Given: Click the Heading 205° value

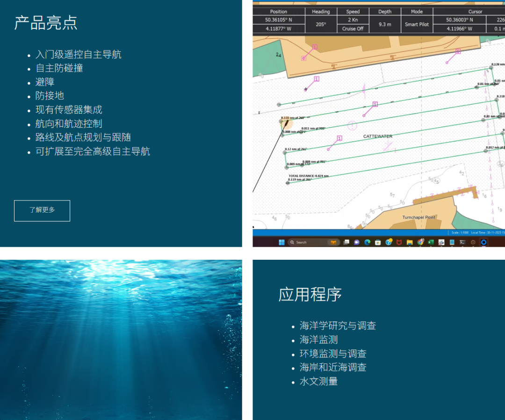Looking at the screenshot, I should [321, 24].
